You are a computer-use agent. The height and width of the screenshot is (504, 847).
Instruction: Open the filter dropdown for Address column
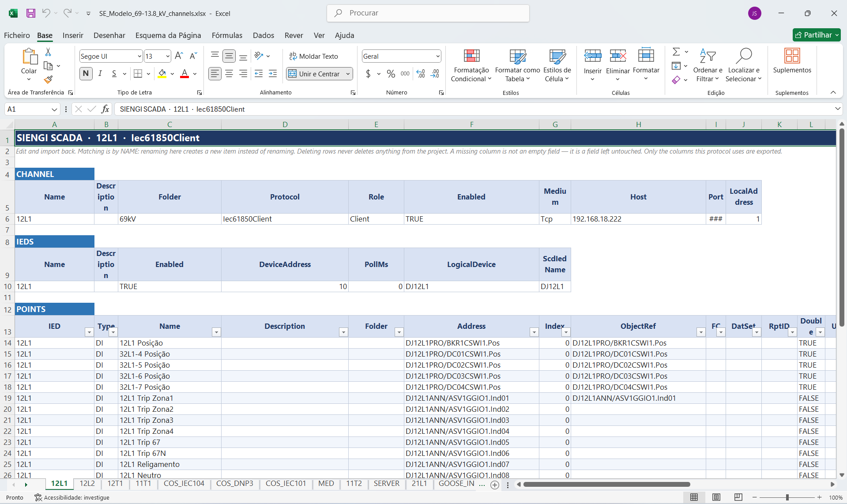point(534,332)
